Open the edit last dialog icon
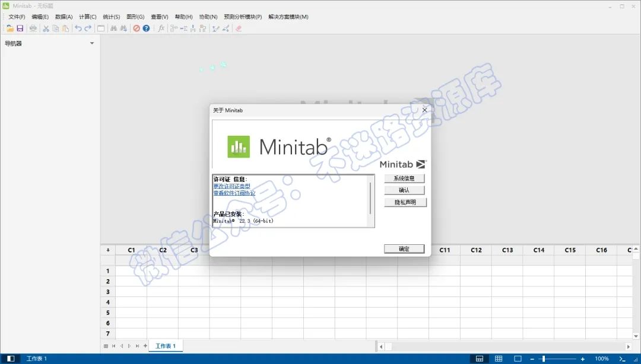Image resolution: width=641 pixels, height=364 pixels. point(100,28)
